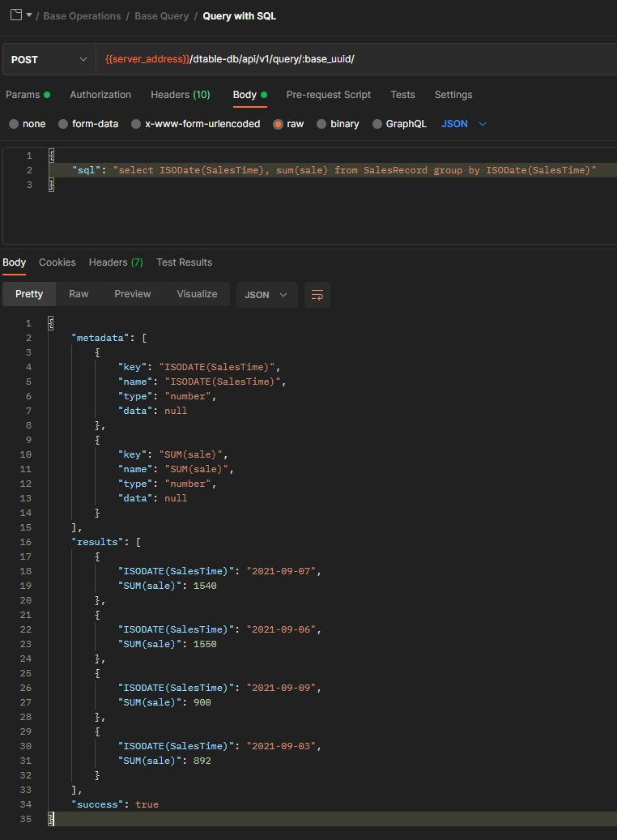Open the Test Results tab
Viewport: 617px width, 840px height.
184,262
